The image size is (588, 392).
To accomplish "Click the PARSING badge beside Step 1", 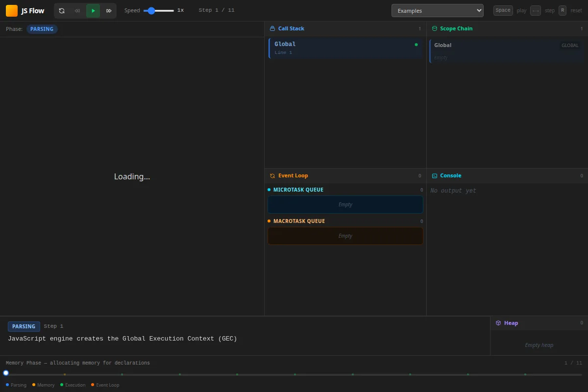I will click(x=24, y=326).
